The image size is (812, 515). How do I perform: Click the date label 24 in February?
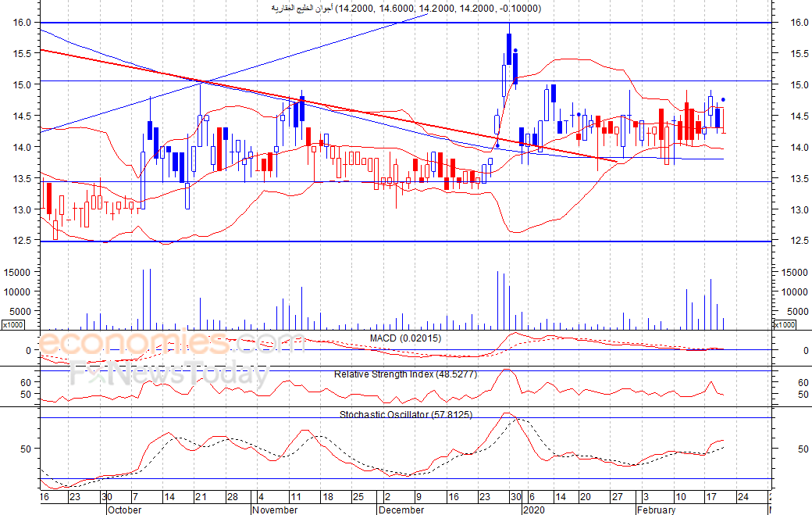point(743,497)
